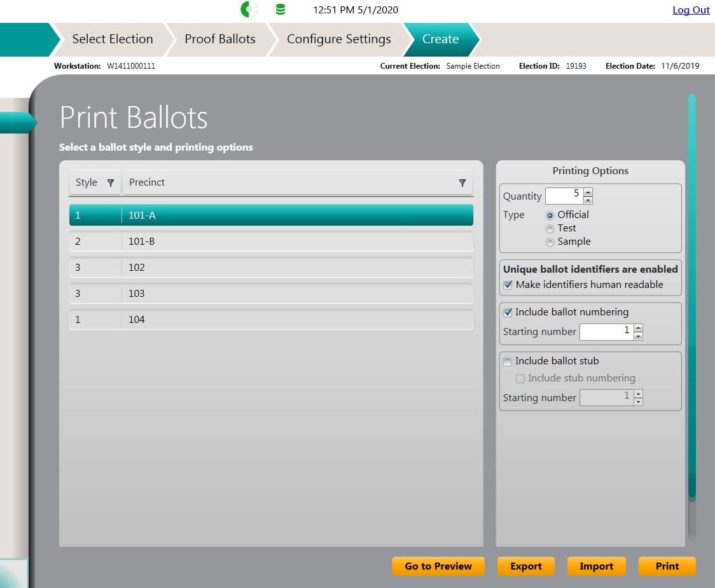Click the green database status icon
Screen dimensions: 715x588
(x=280, y=10)
